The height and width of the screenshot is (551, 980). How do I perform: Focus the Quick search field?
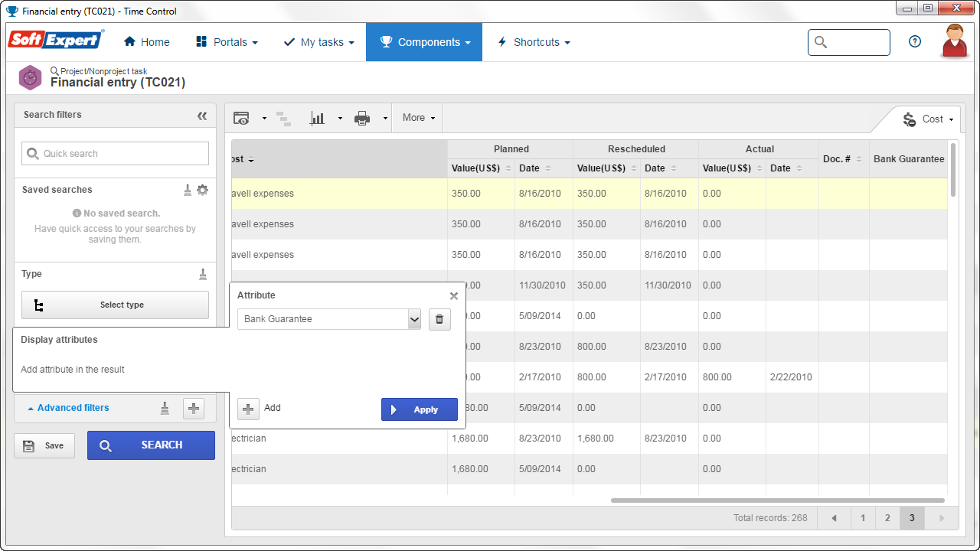pyautogui.click(x=115, y=154)
